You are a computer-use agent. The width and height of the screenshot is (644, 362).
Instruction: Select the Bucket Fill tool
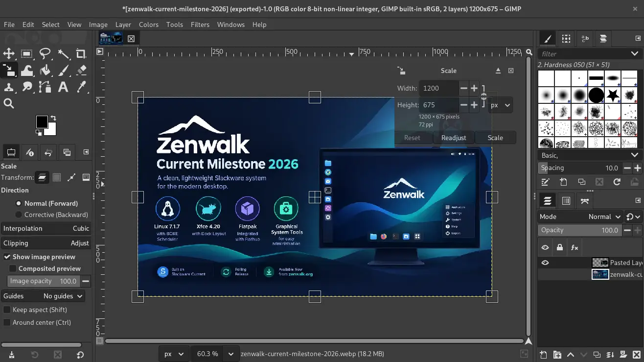click(x=45, y=71)
